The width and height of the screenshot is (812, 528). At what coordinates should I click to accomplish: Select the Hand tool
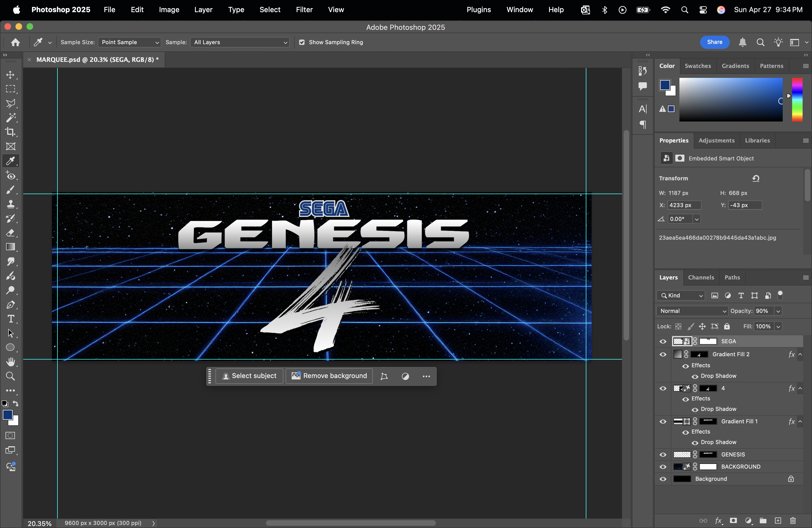(x=10, y=362)
